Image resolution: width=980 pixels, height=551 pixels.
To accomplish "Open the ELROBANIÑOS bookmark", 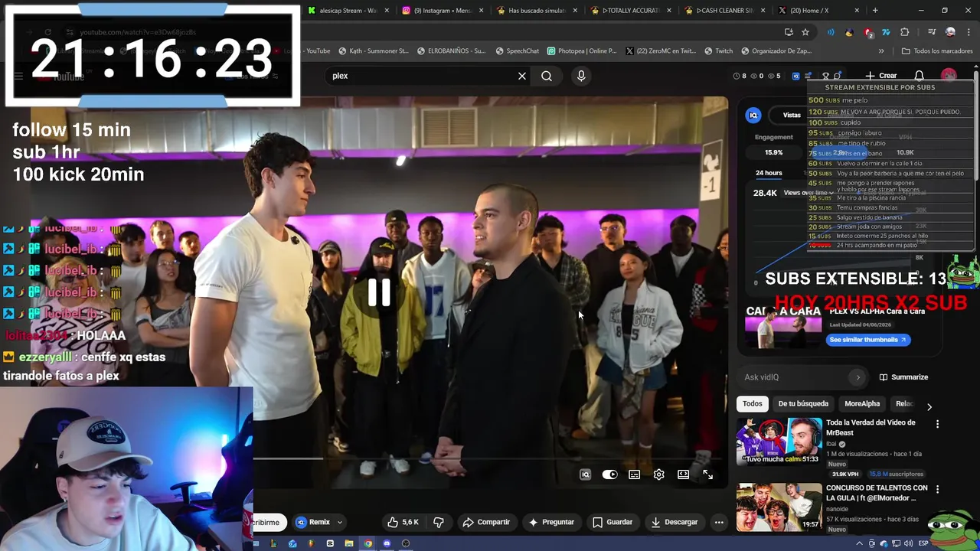I will pos(452,51).
